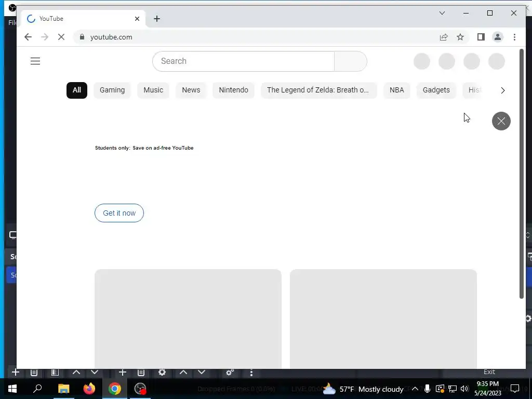View site information via the padlock icon

click(x=82, y=37)
